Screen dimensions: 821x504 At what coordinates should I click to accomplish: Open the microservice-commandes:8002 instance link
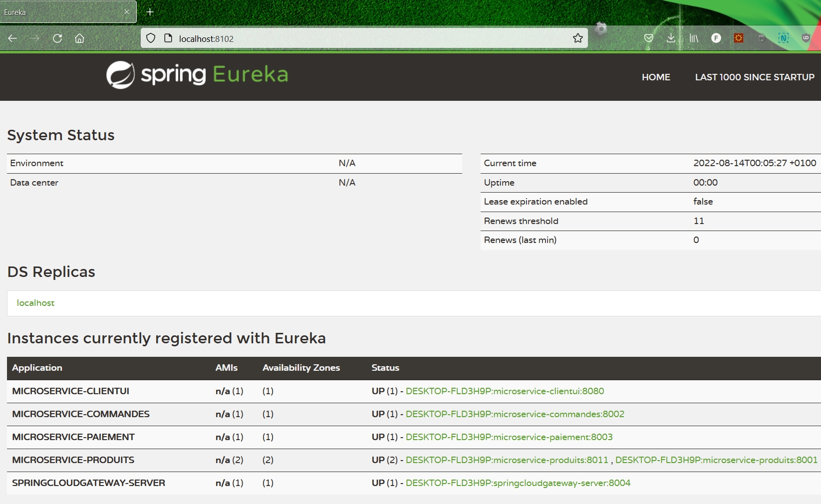(x=515, y=414)
